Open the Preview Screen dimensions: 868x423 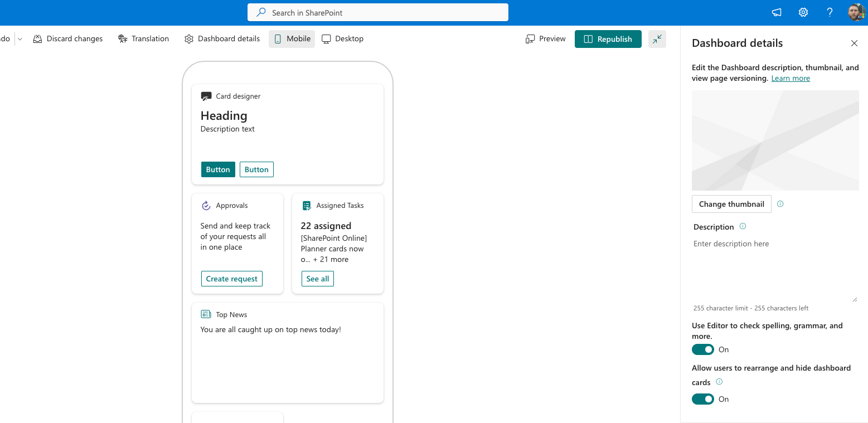(x=546, y=39)
